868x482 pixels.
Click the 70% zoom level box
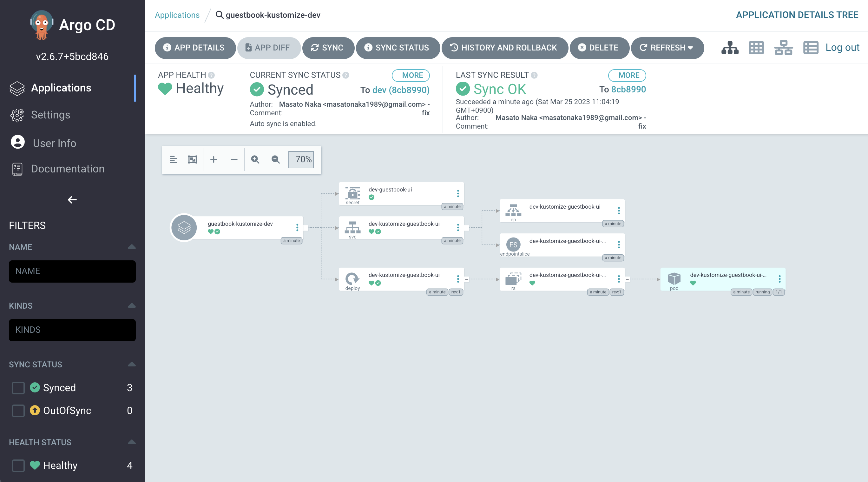click(x=301, y=159)
